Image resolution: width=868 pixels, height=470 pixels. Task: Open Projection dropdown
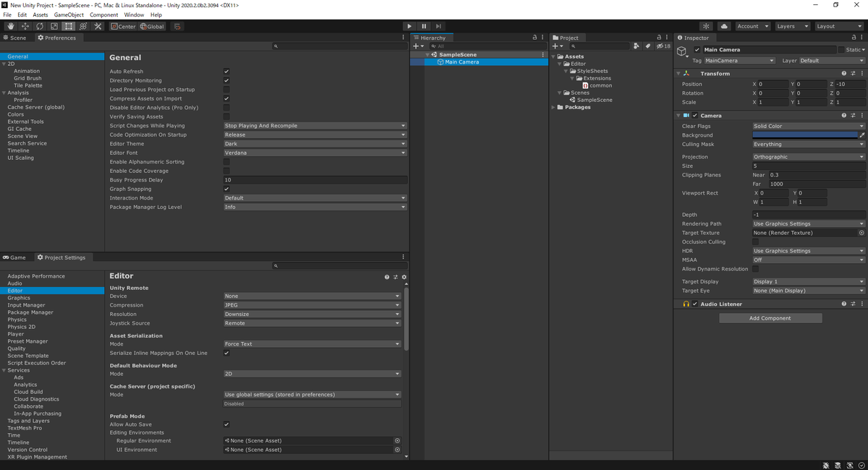click(808, 157)
